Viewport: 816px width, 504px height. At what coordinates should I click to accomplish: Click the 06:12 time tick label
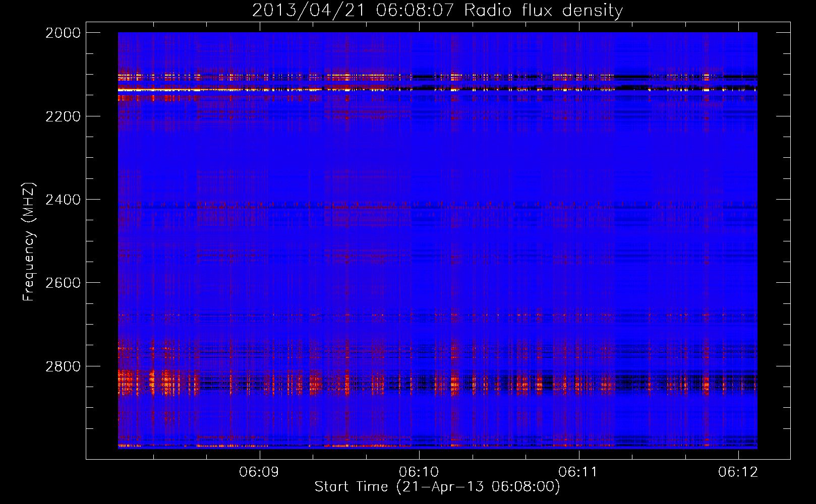tap(738, 472)
